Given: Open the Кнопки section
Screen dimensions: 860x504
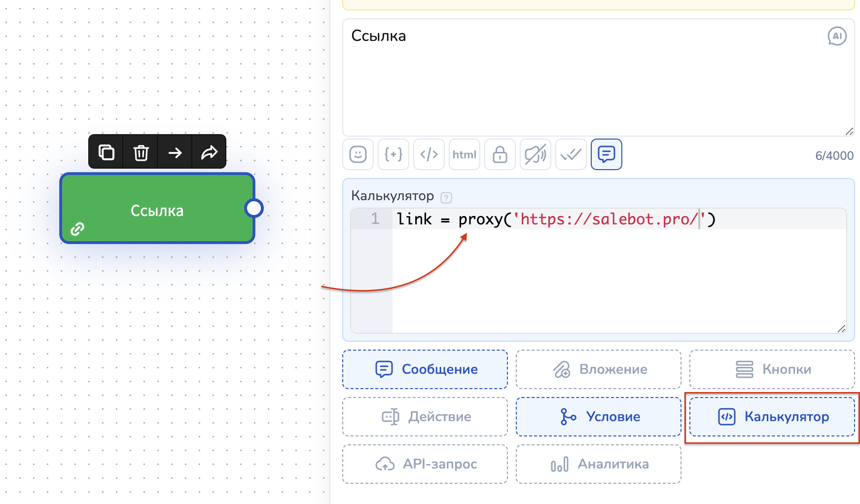Looking at the screenshot, I should tap(772, 369).
